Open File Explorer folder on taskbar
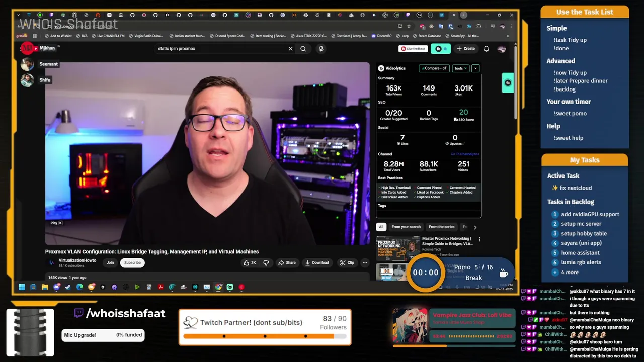 click(x=45, y=287)
